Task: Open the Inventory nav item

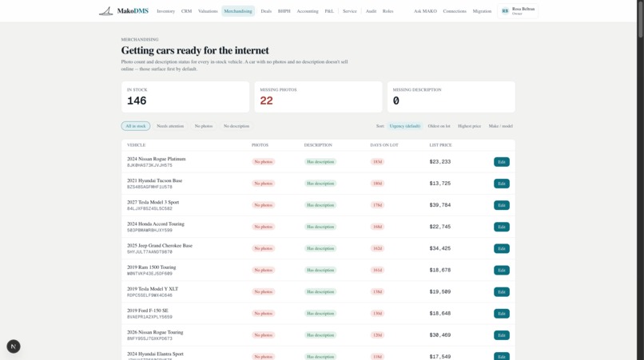Action: [165, 11]
